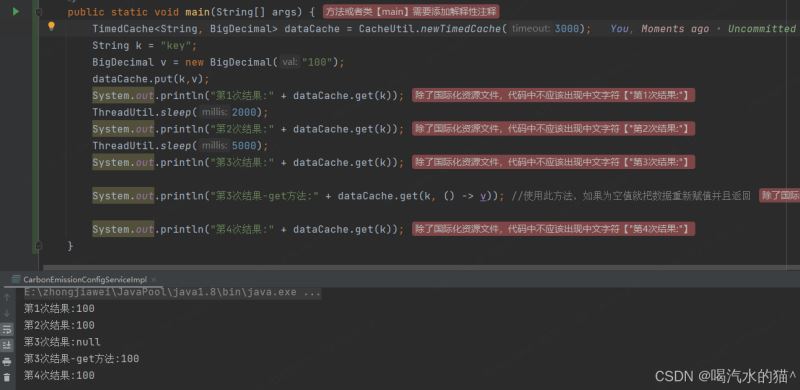Click the warning label about "第4次结果:"
The height and width of the screenshot is (390, 800).
tap(554, 229)
